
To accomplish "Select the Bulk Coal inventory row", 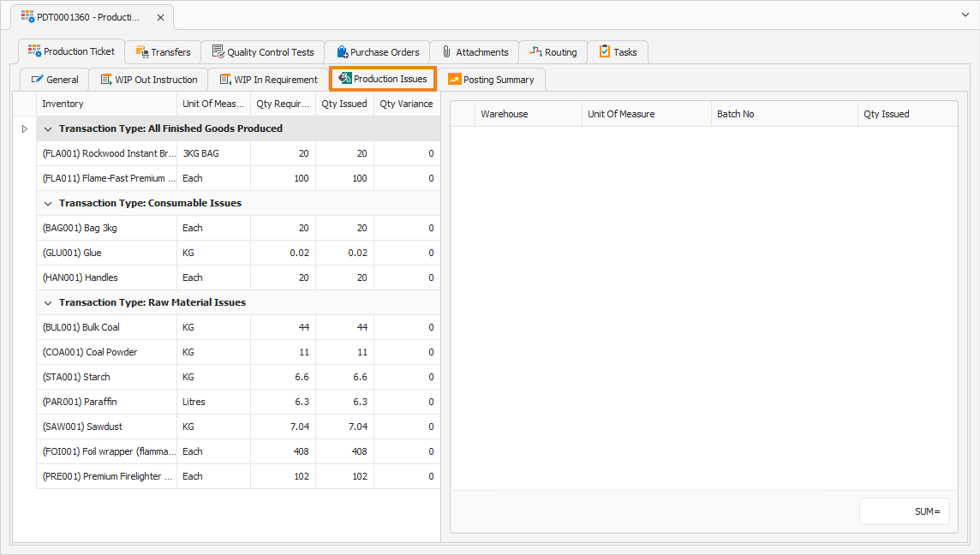I will click(239, 327).
